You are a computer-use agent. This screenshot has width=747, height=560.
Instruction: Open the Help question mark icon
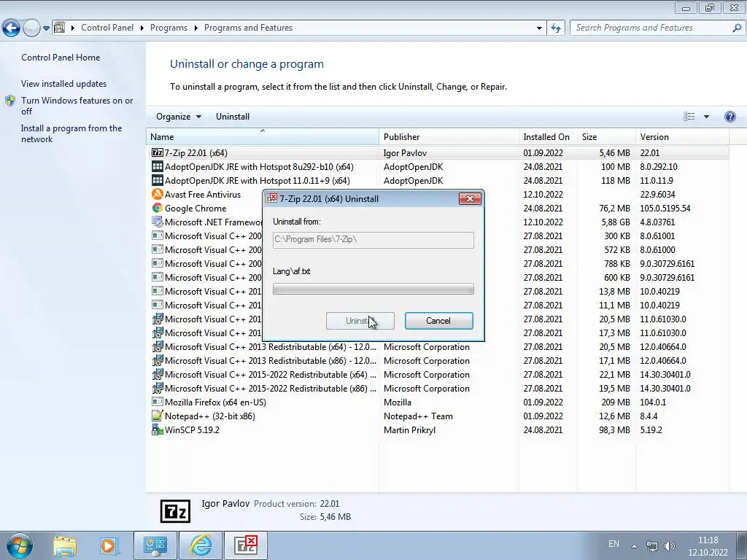pyautogui.click(x=729, y=117)
